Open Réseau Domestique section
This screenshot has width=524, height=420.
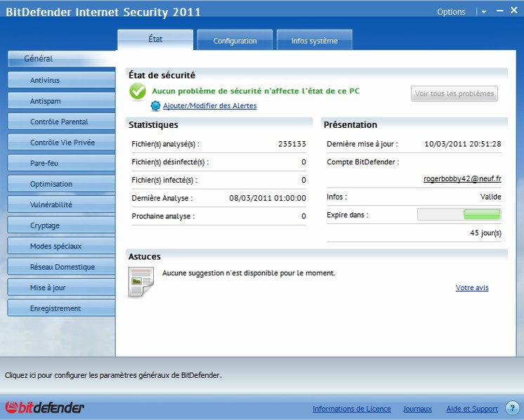click(x=62, y=267)
